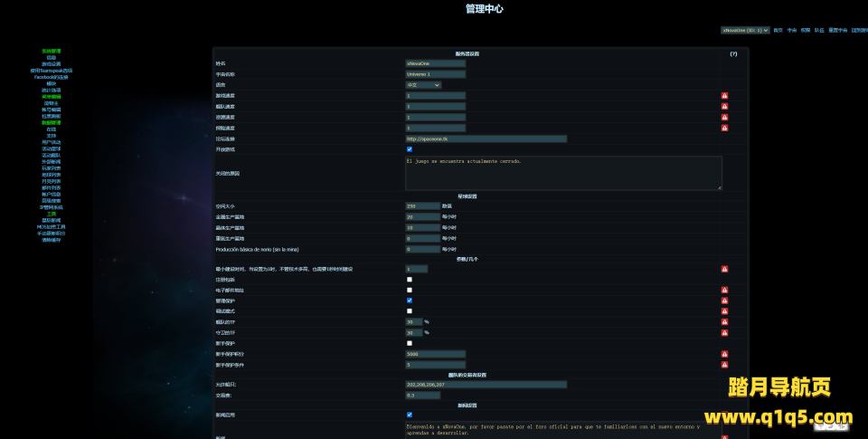Enable the 调试模式 checkbox

point(410,311)
